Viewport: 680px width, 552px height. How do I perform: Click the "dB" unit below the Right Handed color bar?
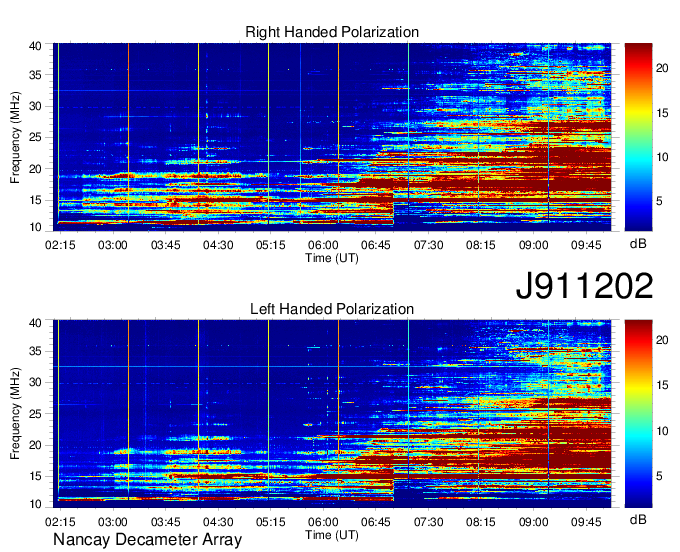tap(638, 244)
